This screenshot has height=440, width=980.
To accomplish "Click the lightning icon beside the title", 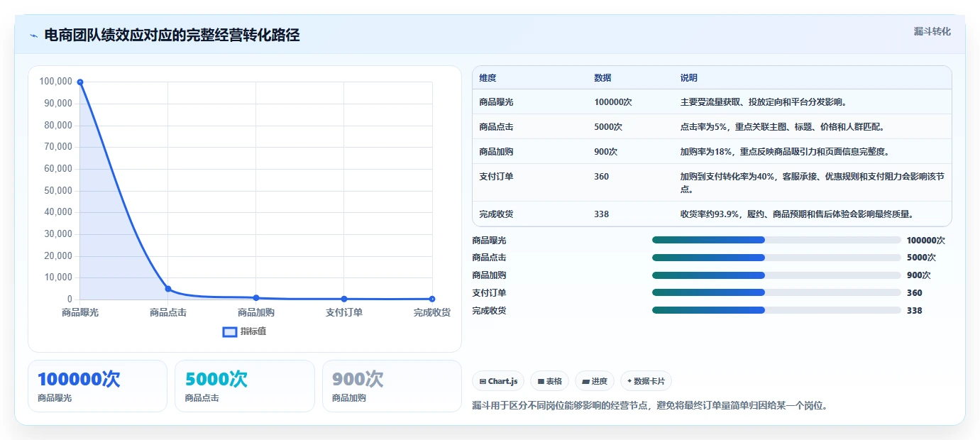I will tap(33, 35).
